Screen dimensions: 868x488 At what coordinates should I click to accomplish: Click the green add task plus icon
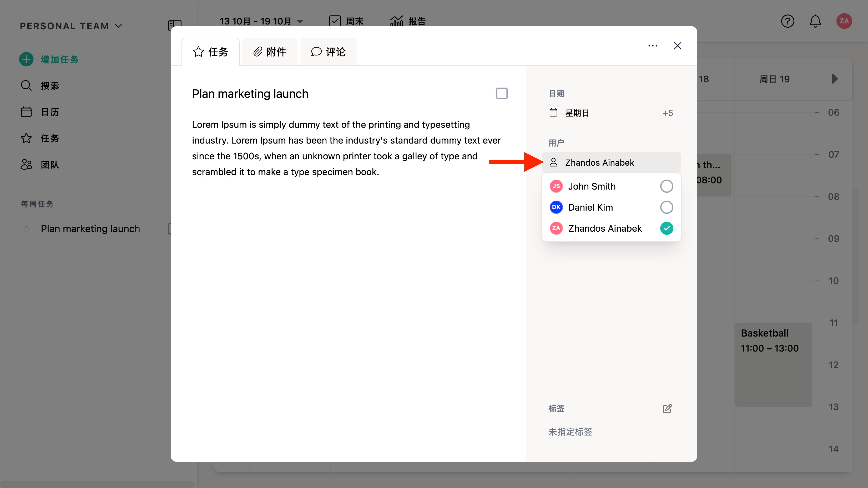pos(26,59)
